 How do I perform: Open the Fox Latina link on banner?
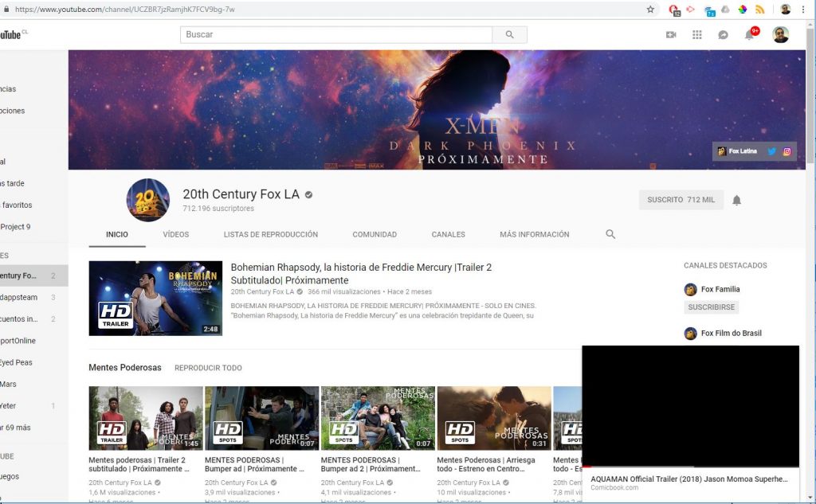(737, 151)
